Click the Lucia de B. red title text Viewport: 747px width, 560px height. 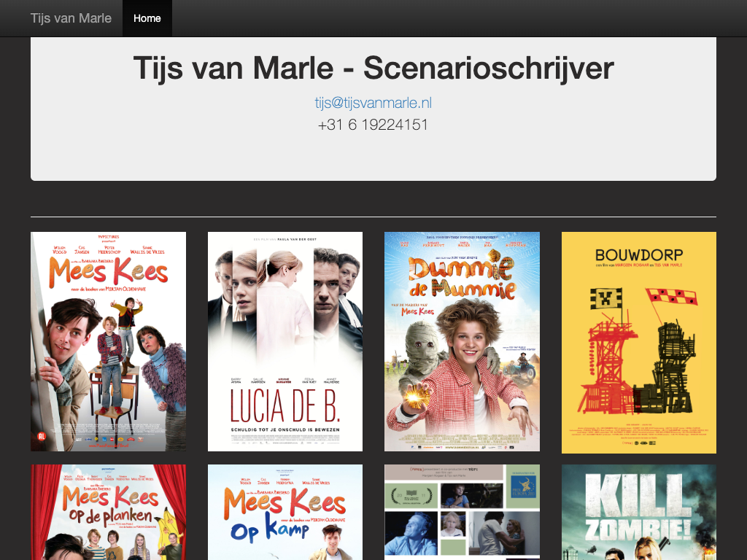[x=285, y=405]
